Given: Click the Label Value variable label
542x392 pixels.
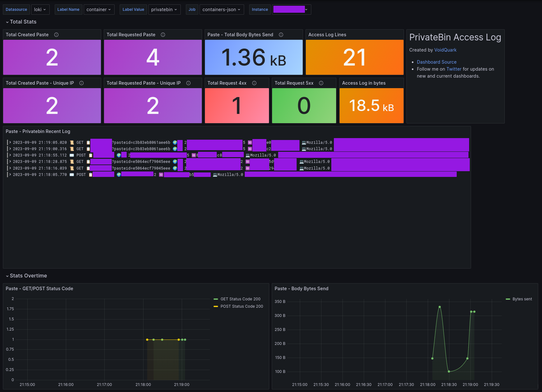Looking at the screenshot, I should [133, 10].
